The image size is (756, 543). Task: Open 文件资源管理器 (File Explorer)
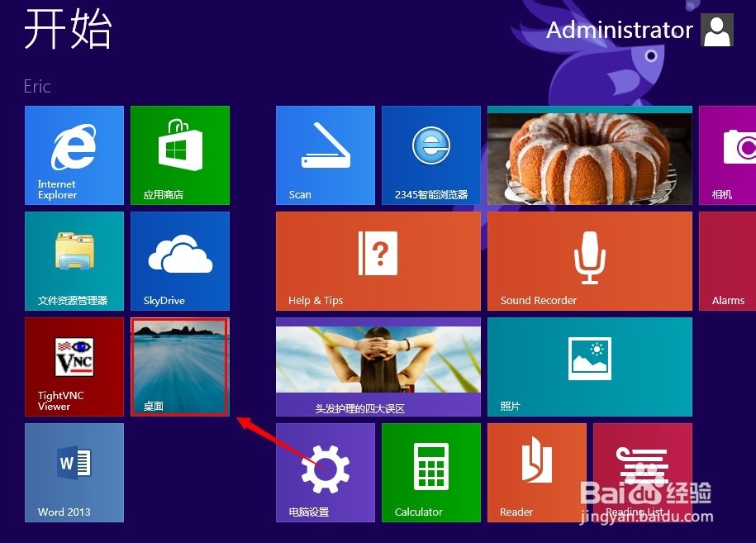click(74, 260)
